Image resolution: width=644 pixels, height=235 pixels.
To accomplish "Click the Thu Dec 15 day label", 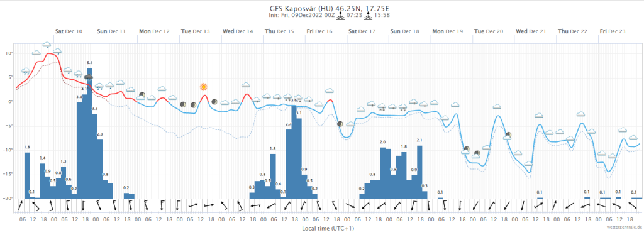I will 279,31.
